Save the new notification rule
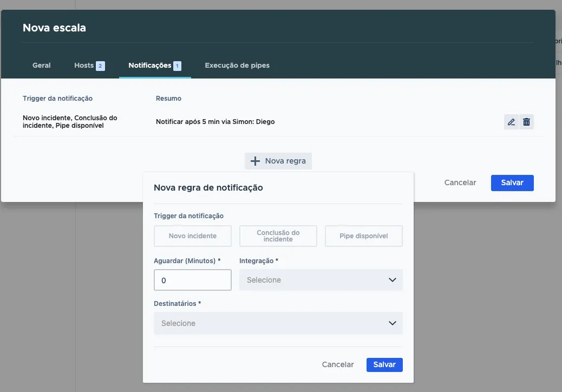The height and width of the screenshot is (392, 562). tap(384, 365)
